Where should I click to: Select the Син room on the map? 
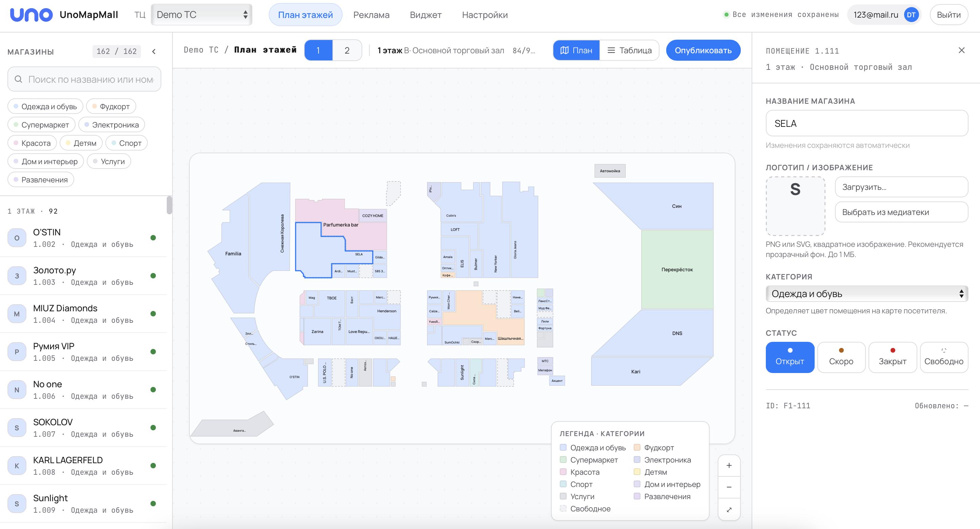click(676, 206)
